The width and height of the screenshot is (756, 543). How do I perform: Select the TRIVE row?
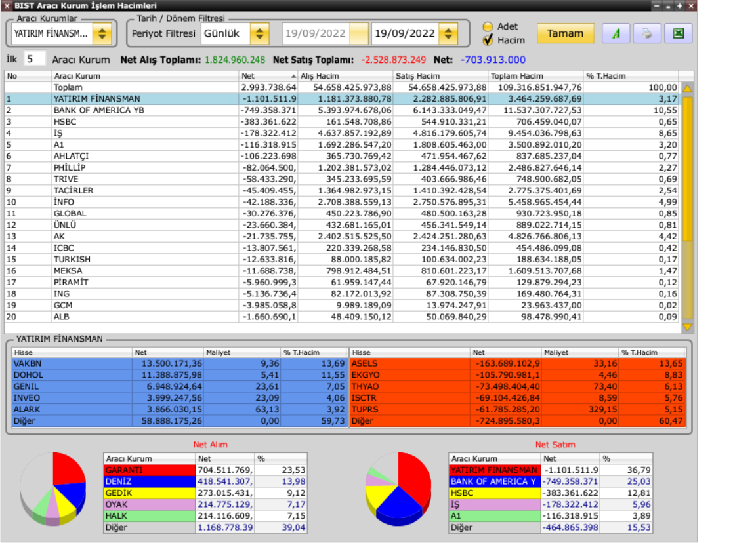click(341, 179)
